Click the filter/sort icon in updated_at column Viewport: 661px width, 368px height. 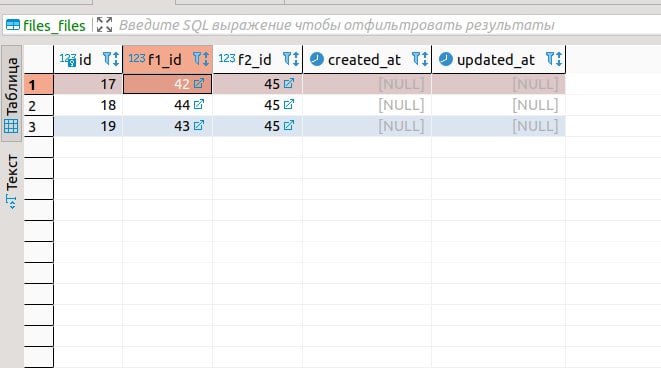[x=554, y=59]
